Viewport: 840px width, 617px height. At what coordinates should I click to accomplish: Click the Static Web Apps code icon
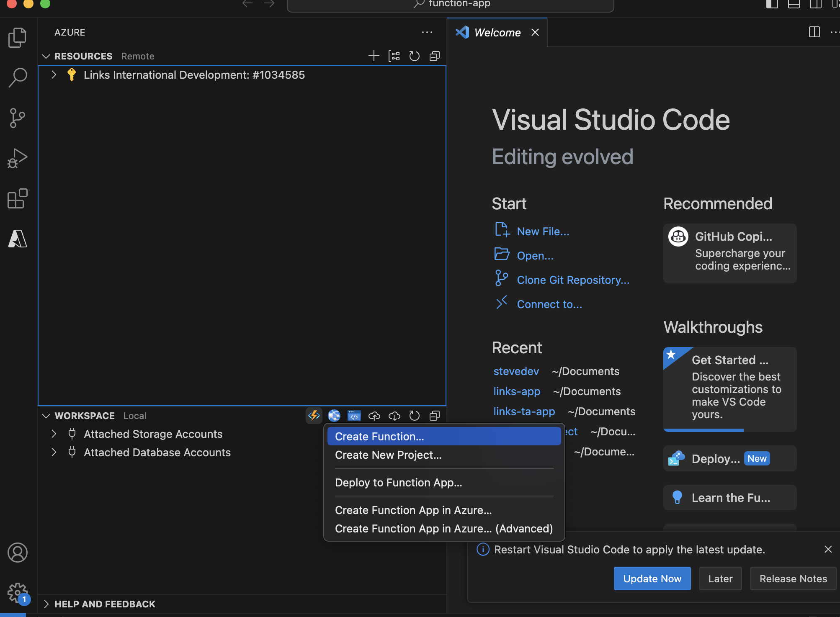click(x=354, y=416)
